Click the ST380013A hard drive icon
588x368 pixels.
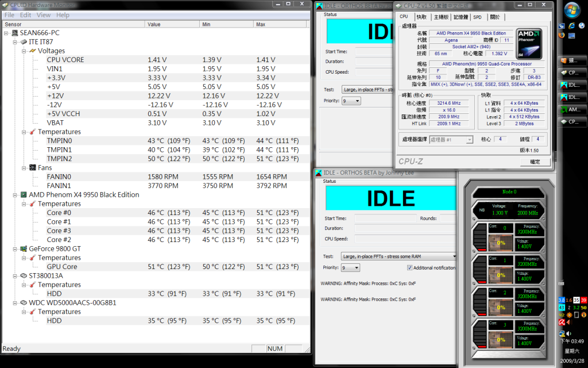pyautogui.click(x=24, y=275)
